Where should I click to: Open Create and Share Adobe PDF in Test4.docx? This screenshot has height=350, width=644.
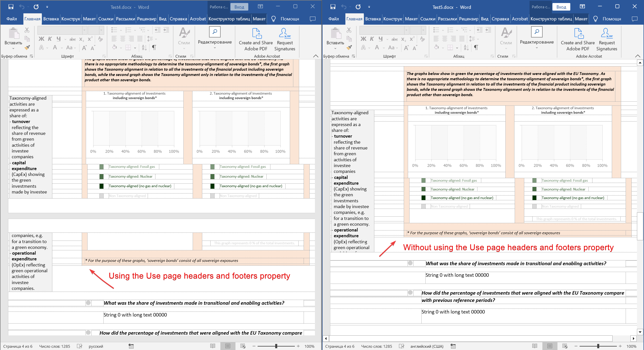click(256, 39)
